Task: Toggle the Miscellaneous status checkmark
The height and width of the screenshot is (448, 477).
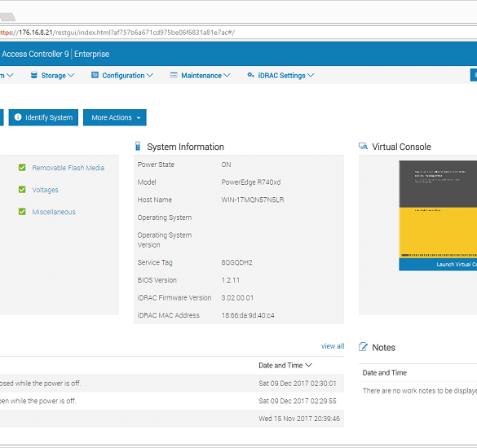Action: pos(22,212)
